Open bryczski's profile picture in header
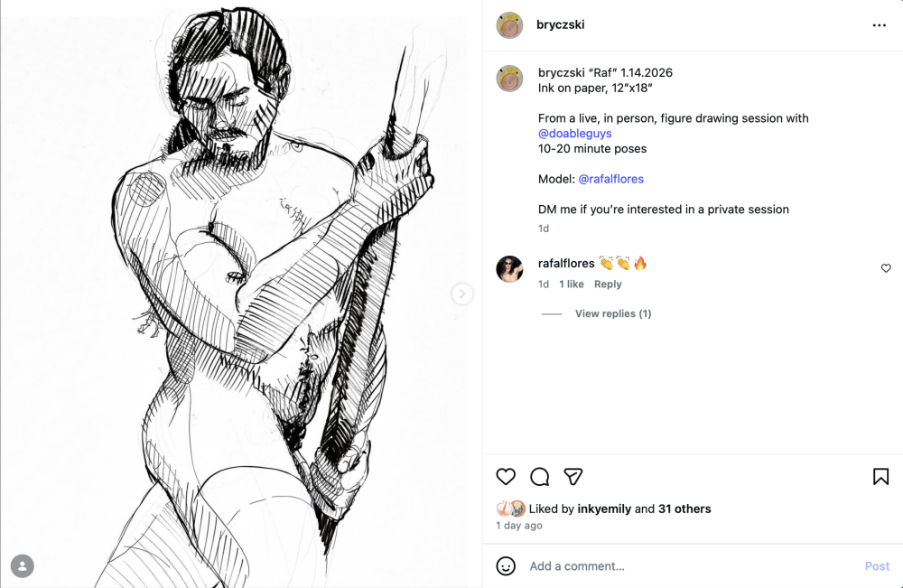The width and height of the screenshot is (903, 588). 510,25
